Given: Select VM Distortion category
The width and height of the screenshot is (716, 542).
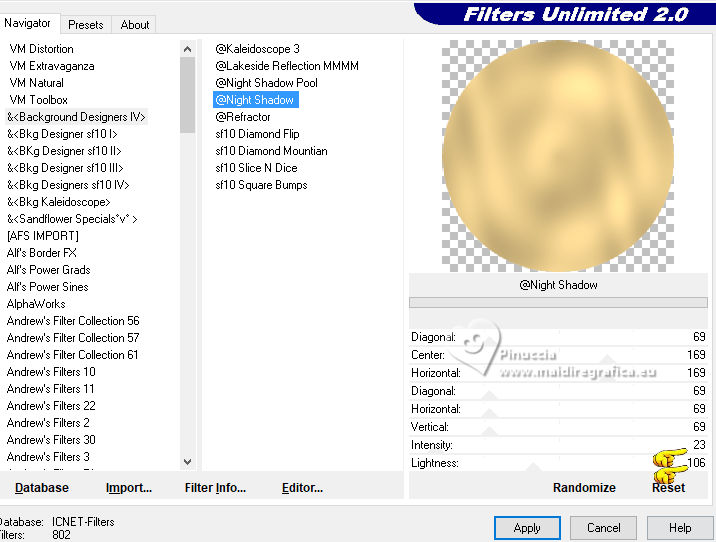Looking at the screenshot, I should (42, 49).
